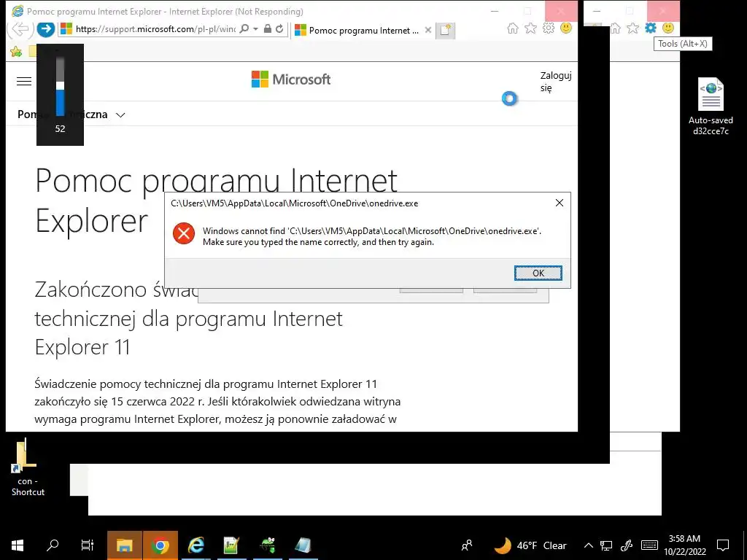Click the Refresh icon in the address bar
This screenshot has width=747, height=560.
pyautogui.click(x=279, y=29)
